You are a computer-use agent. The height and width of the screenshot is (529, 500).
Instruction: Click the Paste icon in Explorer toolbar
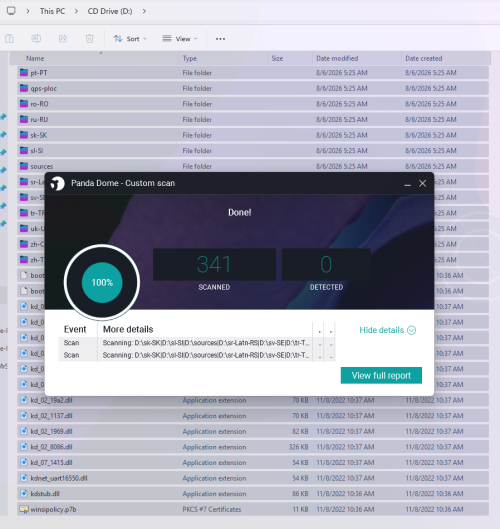tap(9, 39)
